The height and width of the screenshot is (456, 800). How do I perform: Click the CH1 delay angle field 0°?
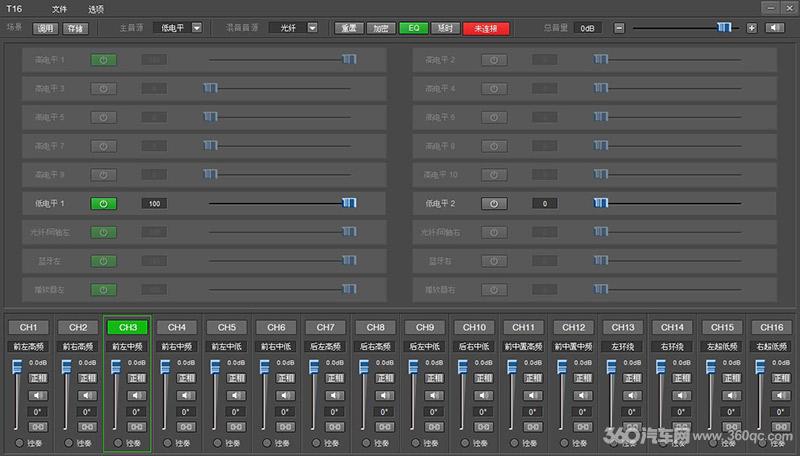click(x=38, y=412)
